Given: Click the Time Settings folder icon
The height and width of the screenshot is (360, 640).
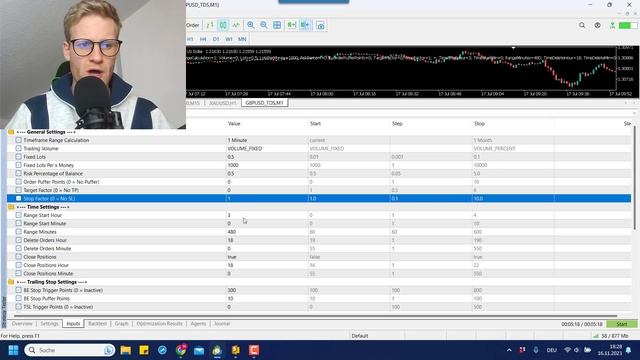Looking at the screenshot, I should point(11,207).
